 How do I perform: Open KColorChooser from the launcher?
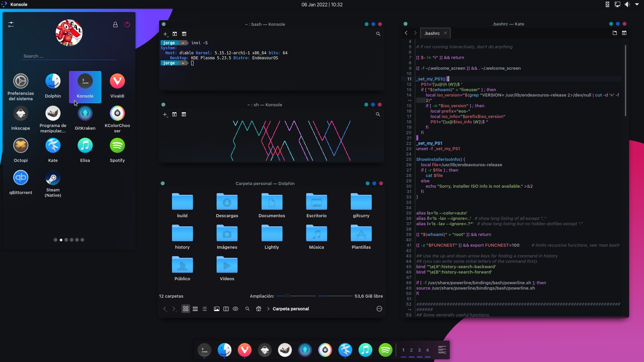tap(117, 119)
